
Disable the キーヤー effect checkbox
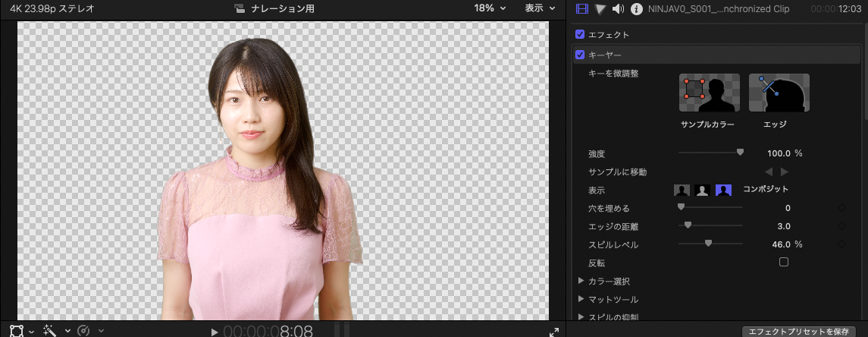580,55
